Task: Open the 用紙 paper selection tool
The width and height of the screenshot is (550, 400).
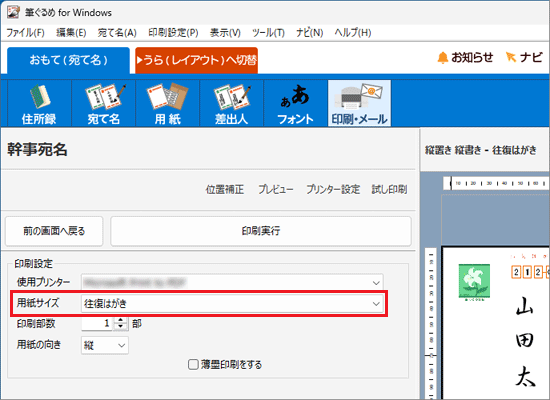Action: pos(168,104)
